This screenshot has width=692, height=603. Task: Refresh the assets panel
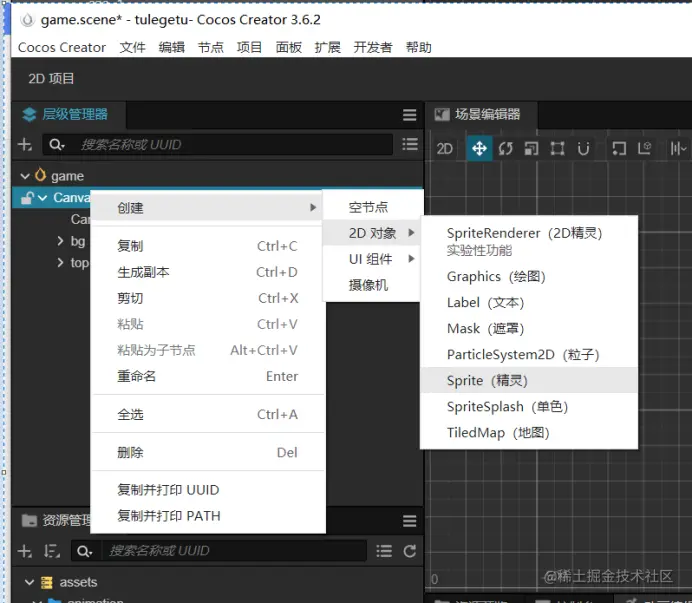pyautogui.click(x=410, y=551)
